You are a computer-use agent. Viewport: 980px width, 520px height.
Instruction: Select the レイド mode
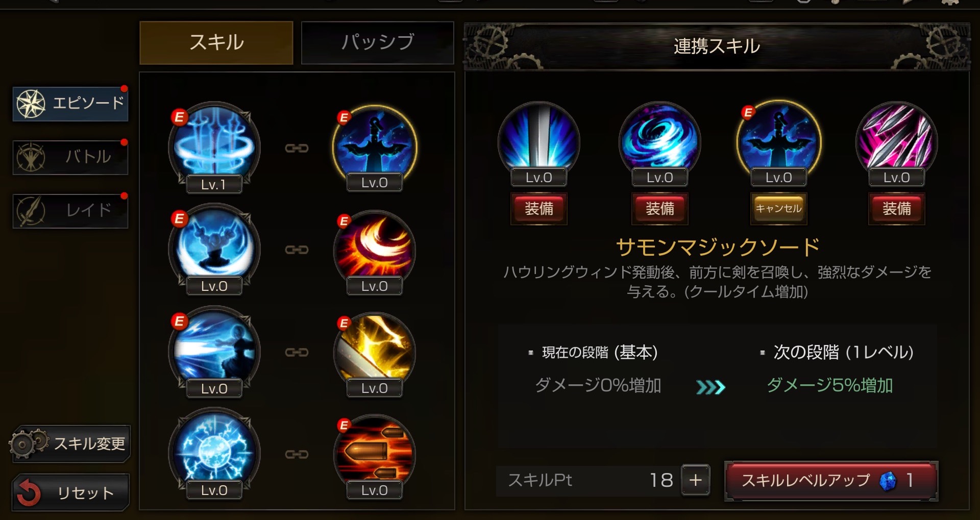(x=70, y=210)
